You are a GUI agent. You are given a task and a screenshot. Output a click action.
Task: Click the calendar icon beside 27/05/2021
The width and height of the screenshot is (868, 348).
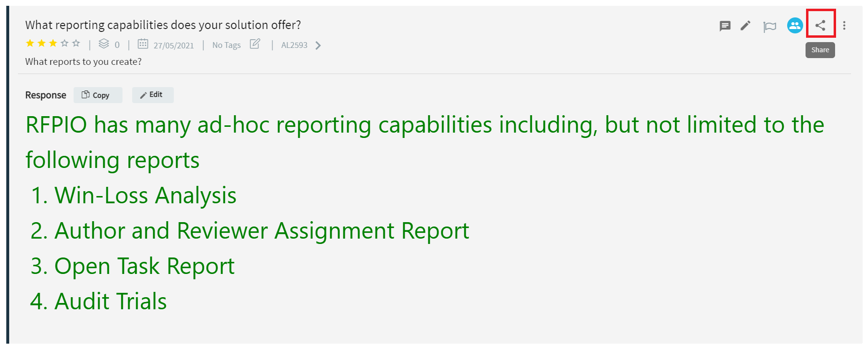point(143,44)
